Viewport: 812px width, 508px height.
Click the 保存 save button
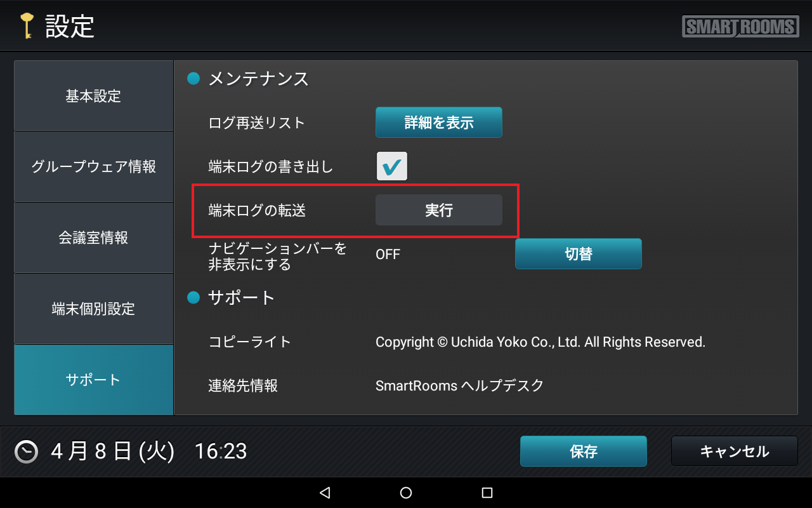pos(584,451)
